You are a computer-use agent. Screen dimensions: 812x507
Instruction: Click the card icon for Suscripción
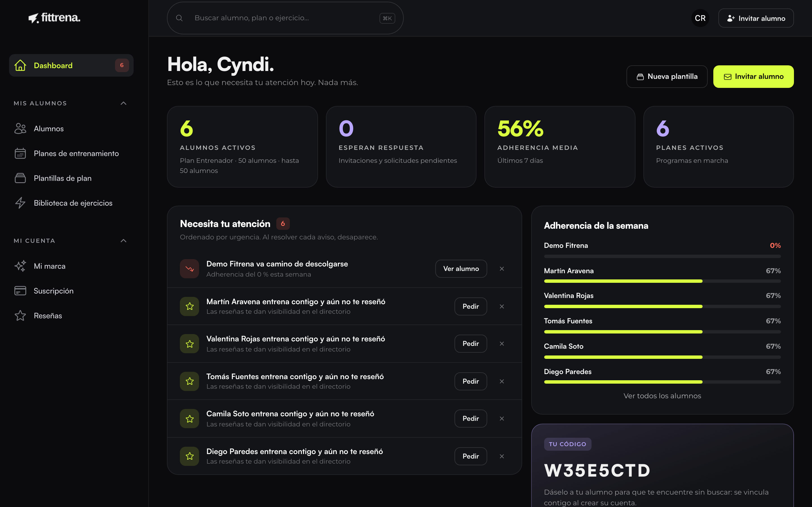point(20,291)
